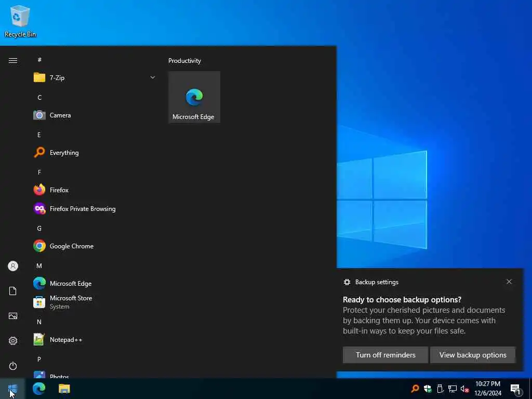Jump via the 'N' letter header

click(39, 322)
